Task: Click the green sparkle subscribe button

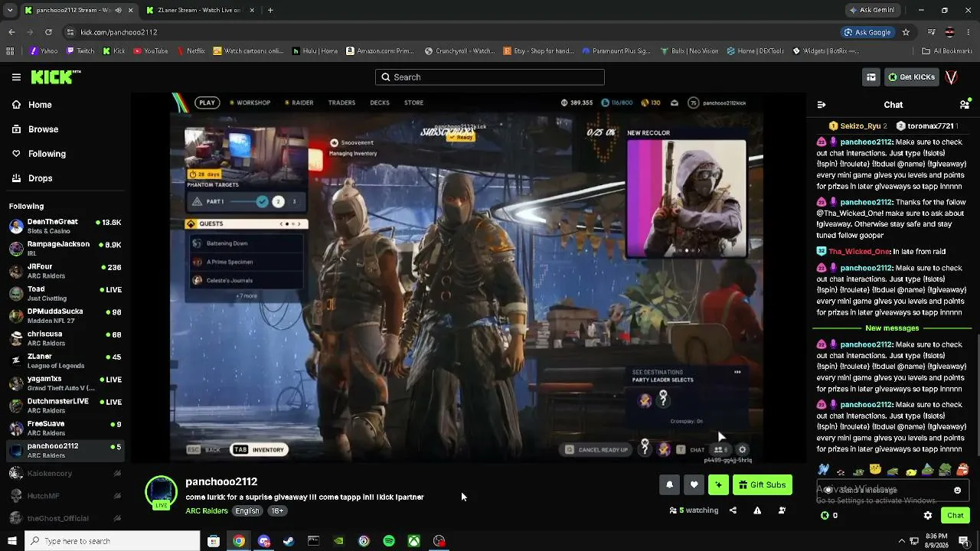Action: tap(718, 484)
